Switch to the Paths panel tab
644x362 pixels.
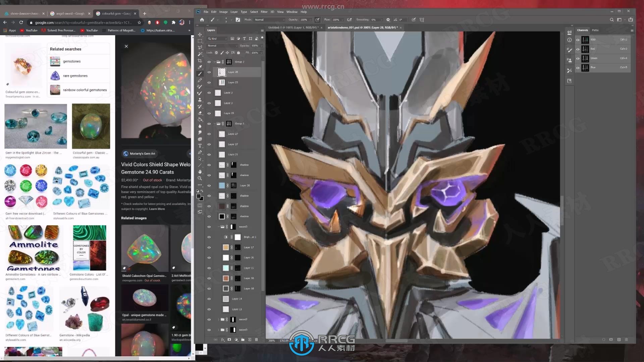(595, 30)
